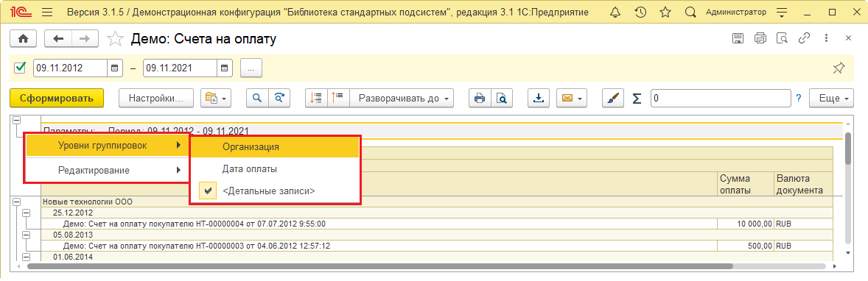Open Еще dropdown menu
The height and width of the screenshot is (281, 868).
click(x=832, y=98)
